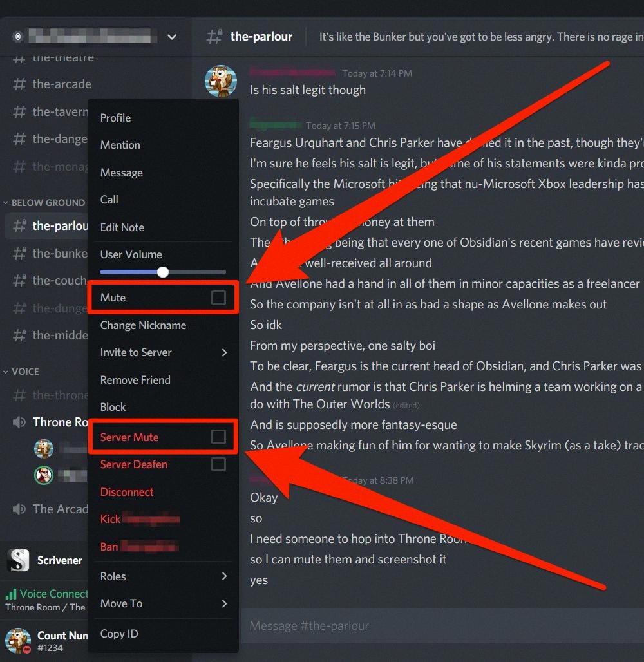Click first user avatar in Throne Room
Image resolution: width=644 pixels, height=662 pixels.
tap(44, 449)
